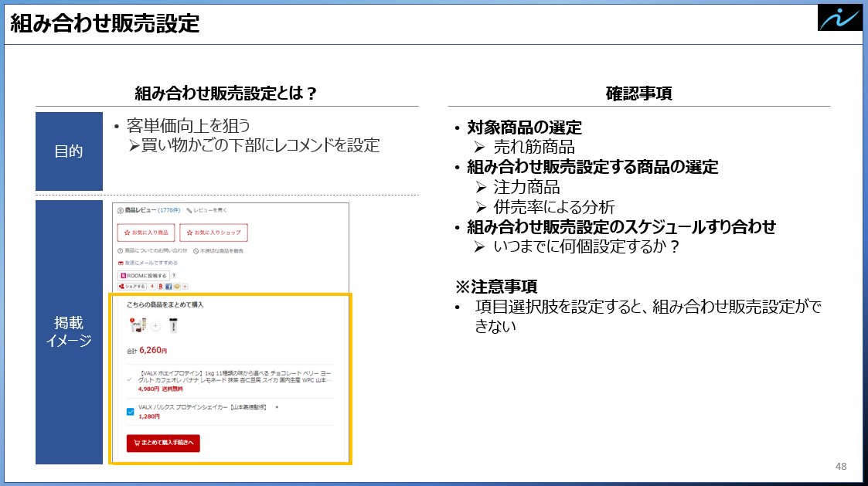Screen dimensions: 868x486
Task: Click the 確認事項 heading
Action: pyautogui.click(x=638, y=93)
